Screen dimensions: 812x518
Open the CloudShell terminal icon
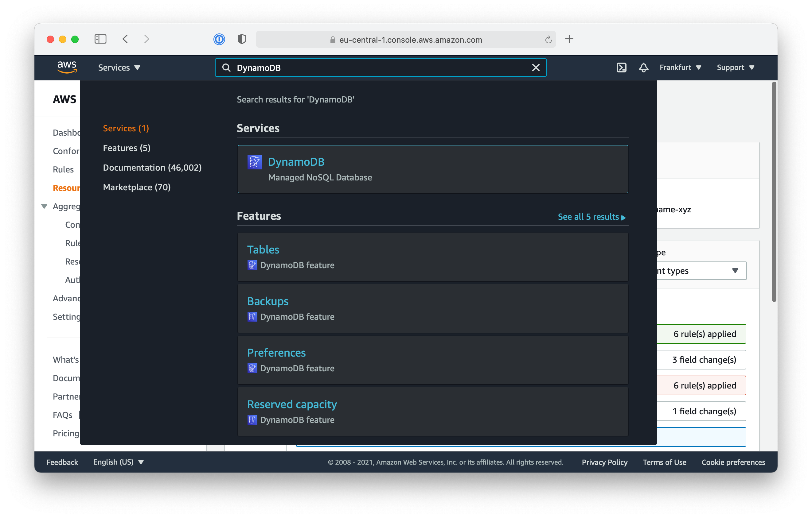[x=621, y=68]
